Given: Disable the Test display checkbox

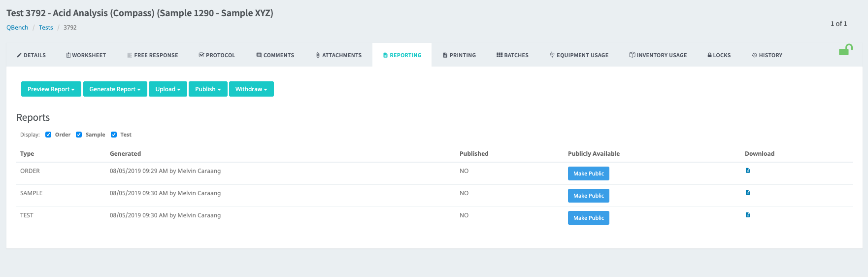Looking at the screenshot, I should [x=114, y=135].
